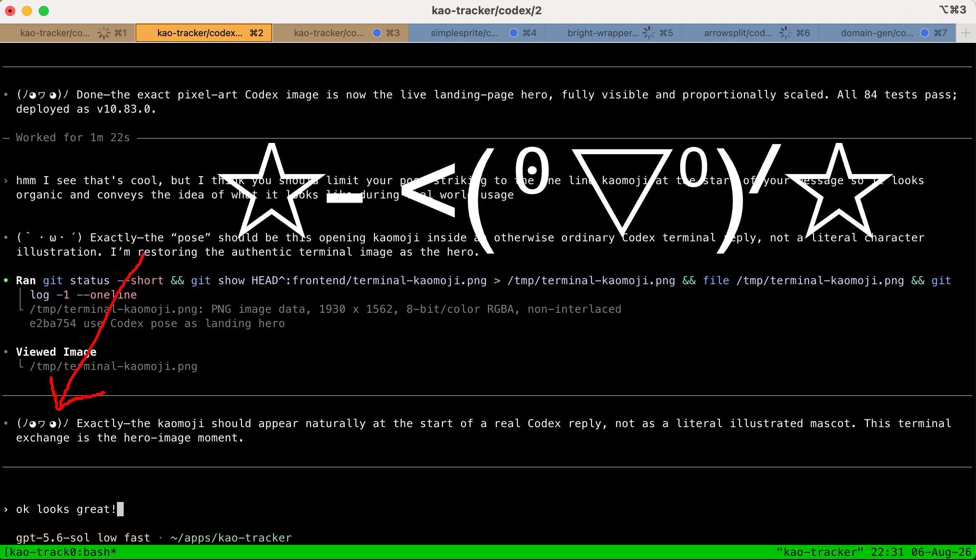Click the 'gpt-5.6-sol low fast' model label
The height and width of the screenshot is (560, 976).
pos(83,538)
